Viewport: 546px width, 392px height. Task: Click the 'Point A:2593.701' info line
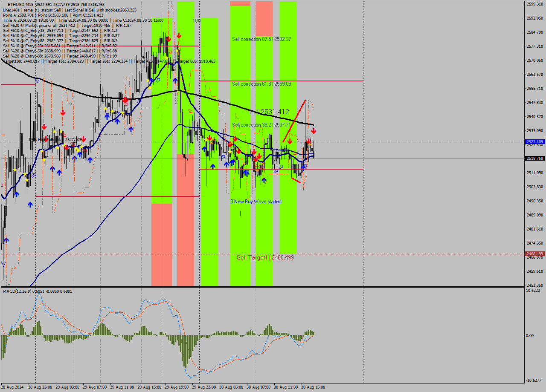coord(53,15)
